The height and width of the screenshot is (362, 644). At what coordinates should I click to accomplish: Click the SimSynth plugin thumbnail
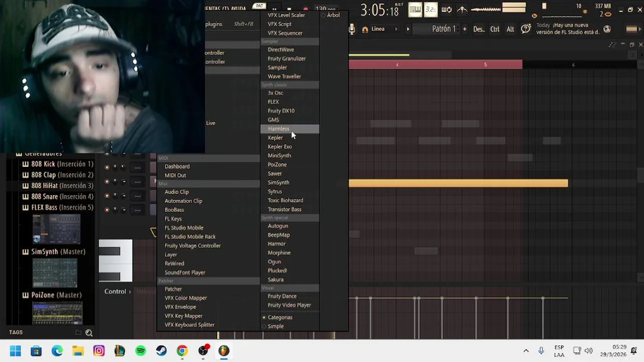[55, 273]
